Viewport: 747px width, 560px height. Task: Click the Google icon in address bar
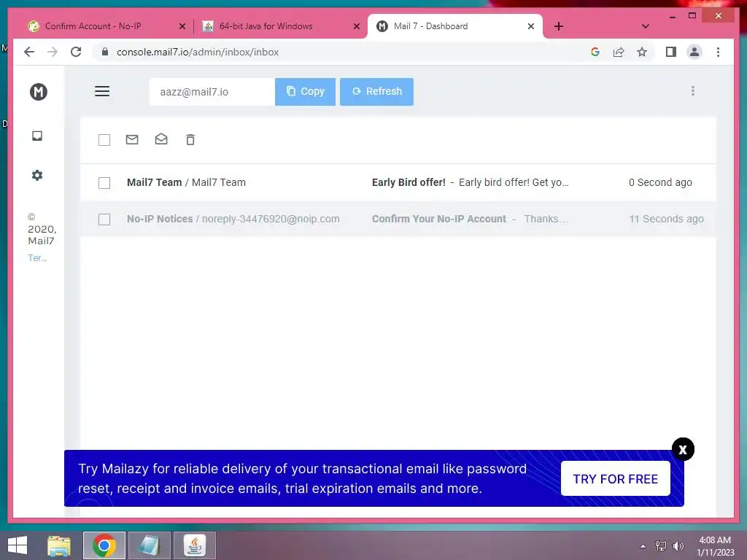click(595, 52)
